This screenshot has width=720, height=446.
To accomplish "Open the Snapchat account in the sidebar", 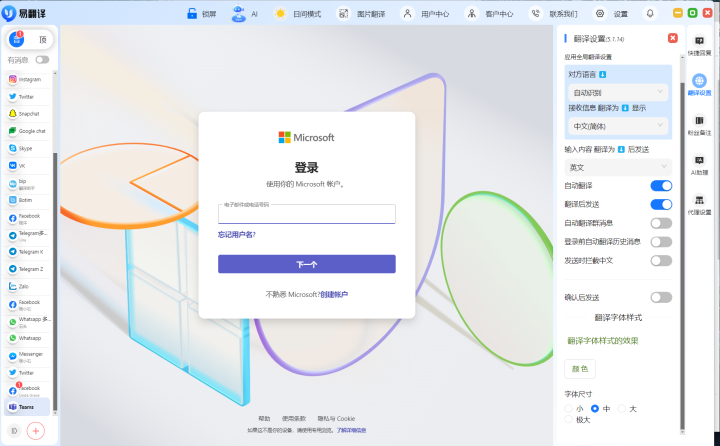I will (x=28, y=114).
